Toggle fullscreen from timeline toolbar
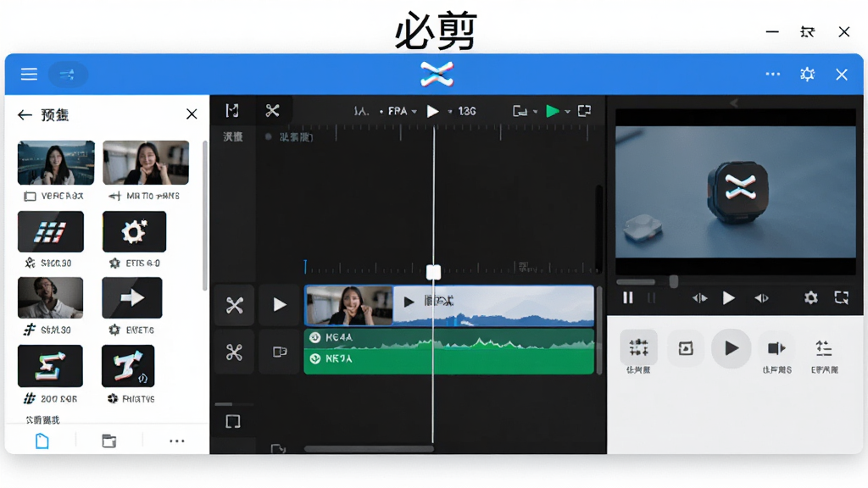Screen dimensions: 868x488 click(584, 111)
